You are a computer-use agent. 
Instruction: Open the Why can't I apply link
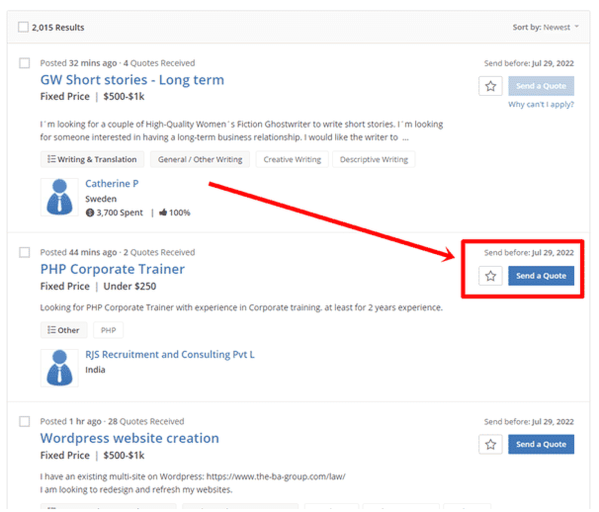[x=541, y=104]
